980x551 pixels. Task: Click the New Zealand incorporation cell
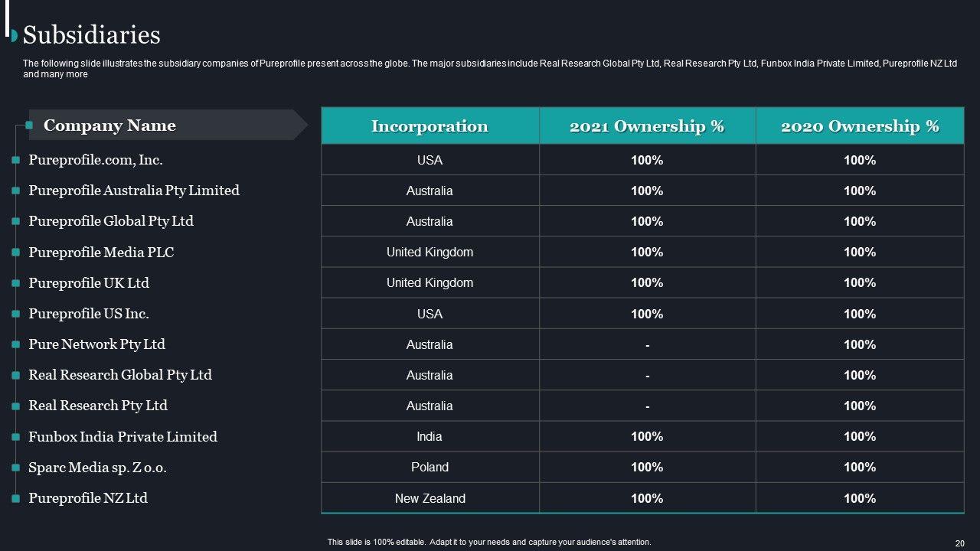[x=430, y=498]
